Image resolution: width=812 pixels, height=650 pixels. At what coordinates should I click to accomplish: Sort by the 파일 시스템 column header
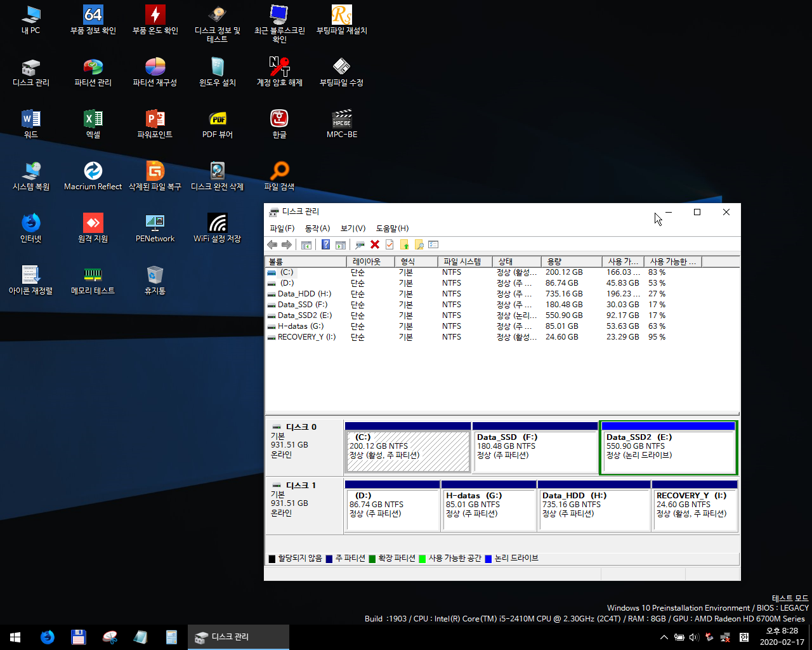pos(465,262)
